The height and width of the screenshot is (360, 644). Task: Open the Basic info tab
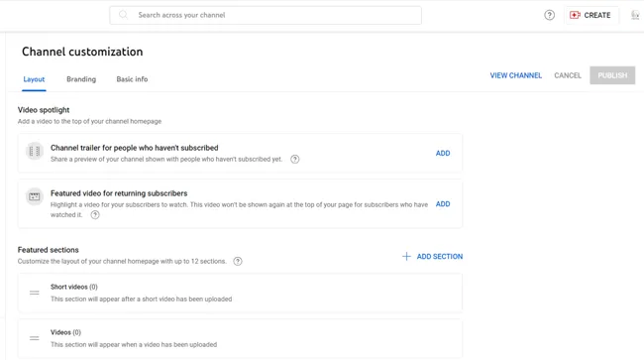[132, 79]
